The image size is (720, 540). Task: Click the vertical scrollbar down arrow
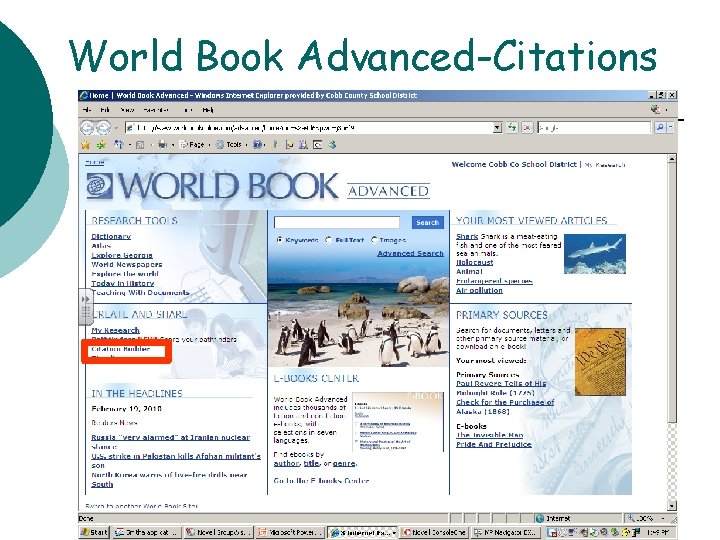tap(672, 506)
